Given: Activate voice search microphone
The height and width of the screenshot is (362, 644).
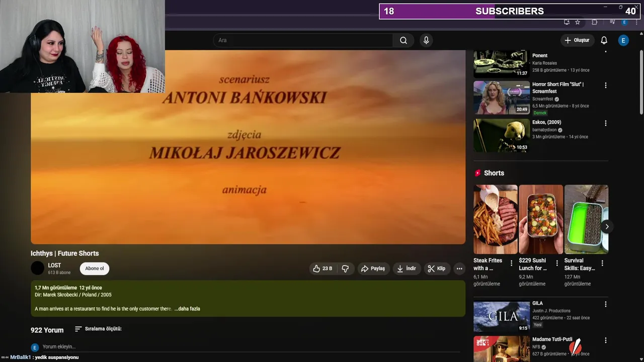Looking at the screenshot, I should [426, 40].
